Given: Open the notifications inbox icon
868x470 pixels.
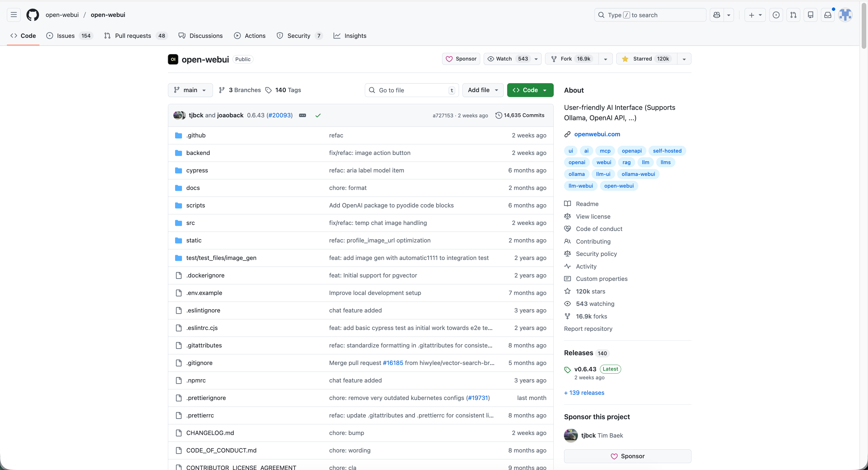Looking at the screenshot, I should (828, 15).
